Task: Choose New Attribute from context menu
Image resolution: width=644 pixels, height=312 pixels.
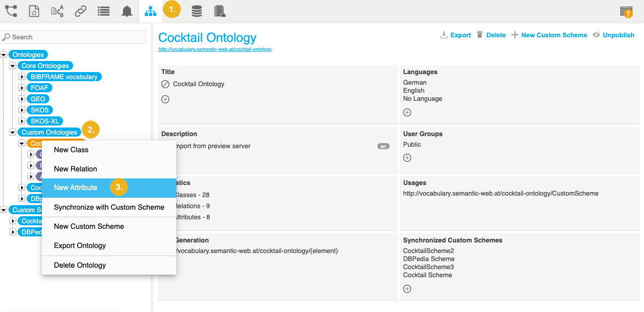Action: coord(76,188)
